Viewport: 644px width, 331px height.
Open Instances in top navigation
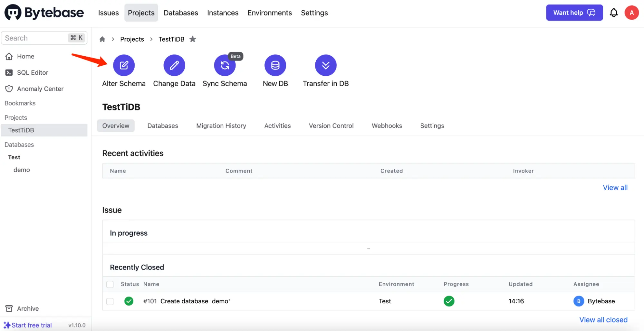(223, 13)
